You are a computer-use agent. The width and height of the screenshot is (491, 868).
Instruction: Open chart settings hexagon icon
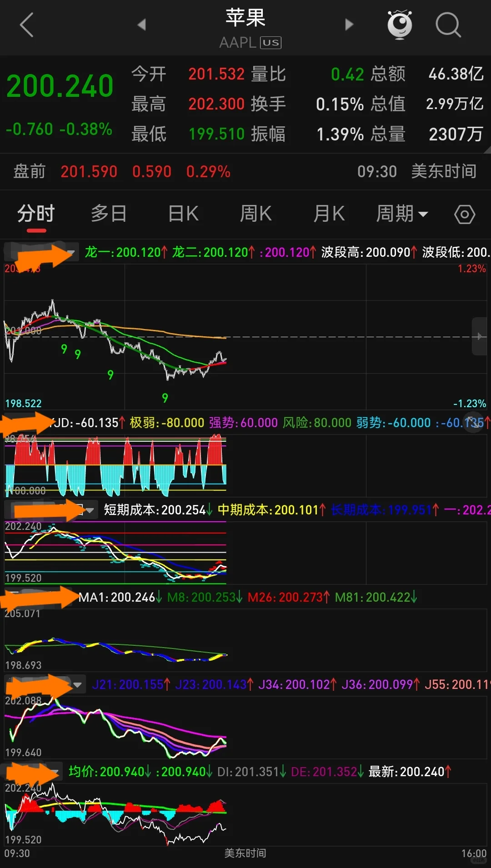[x=465, y=214]
